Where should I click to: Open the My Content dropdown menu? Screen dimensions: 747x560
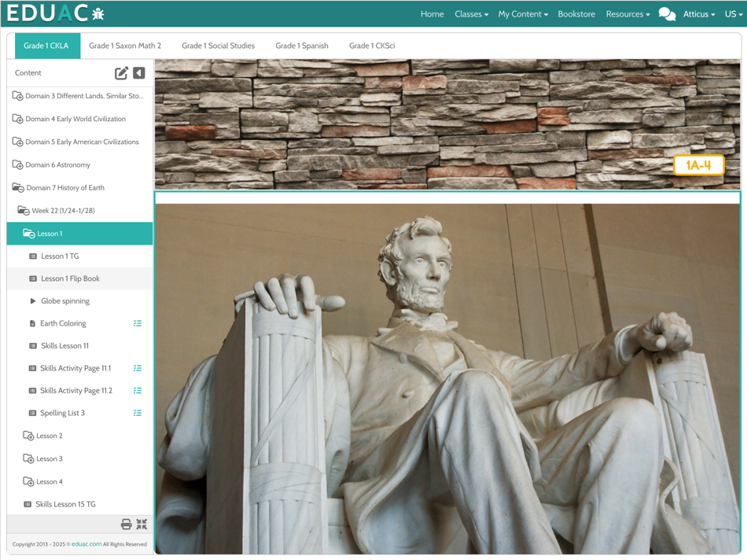coord(523,14)
